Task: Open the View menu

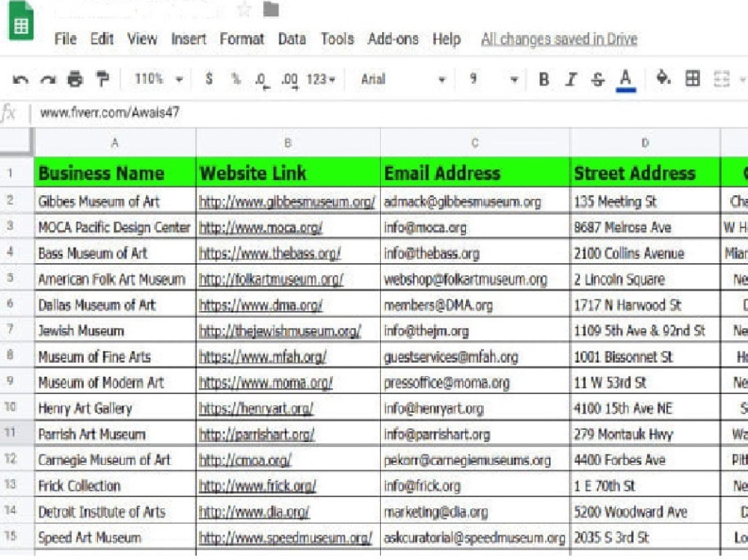Action: [142, 39]
